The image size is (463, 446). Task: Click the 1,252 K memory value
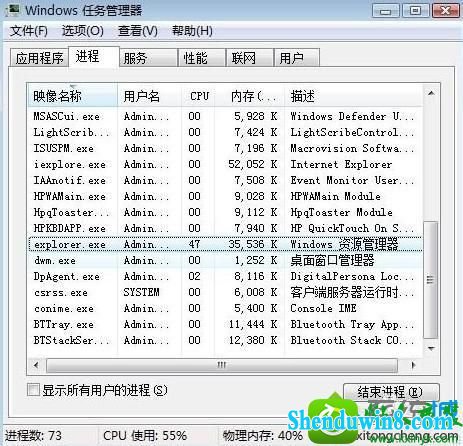click(256, 260)
